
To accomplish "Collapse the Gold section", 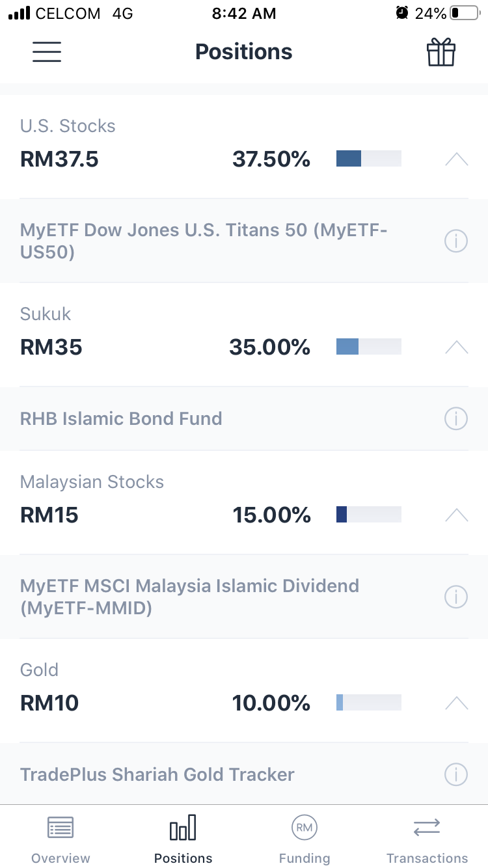I will coord(456,703).
